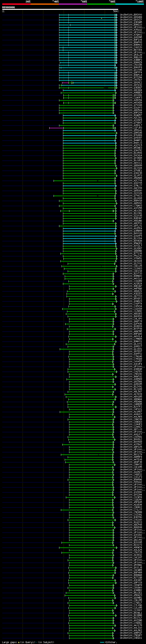Viewport: 146px width, 644px height.
Task: Open hit UniRef100_C7ILY7
Action: 131,510
